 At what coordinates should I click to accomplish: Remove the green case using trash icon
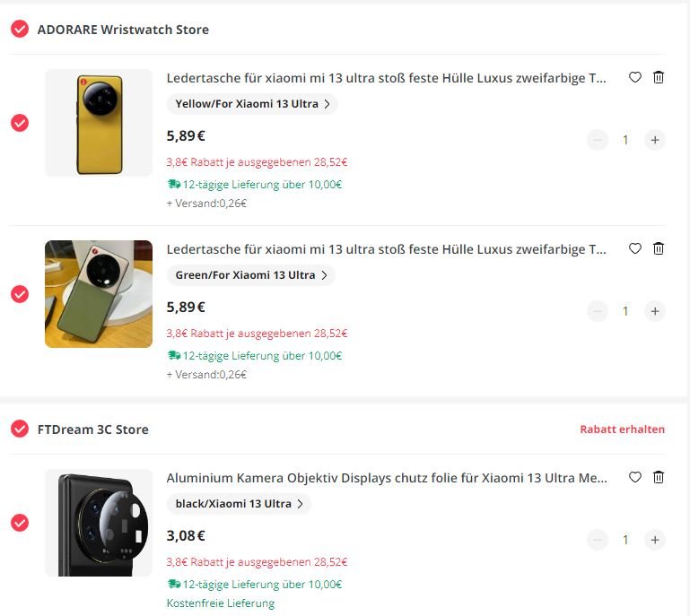[659, 248]
